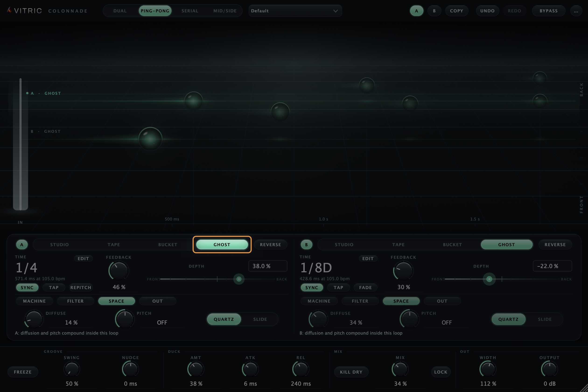Click line A Depth slider handle
588x392 pixels.
pos(239,279)
